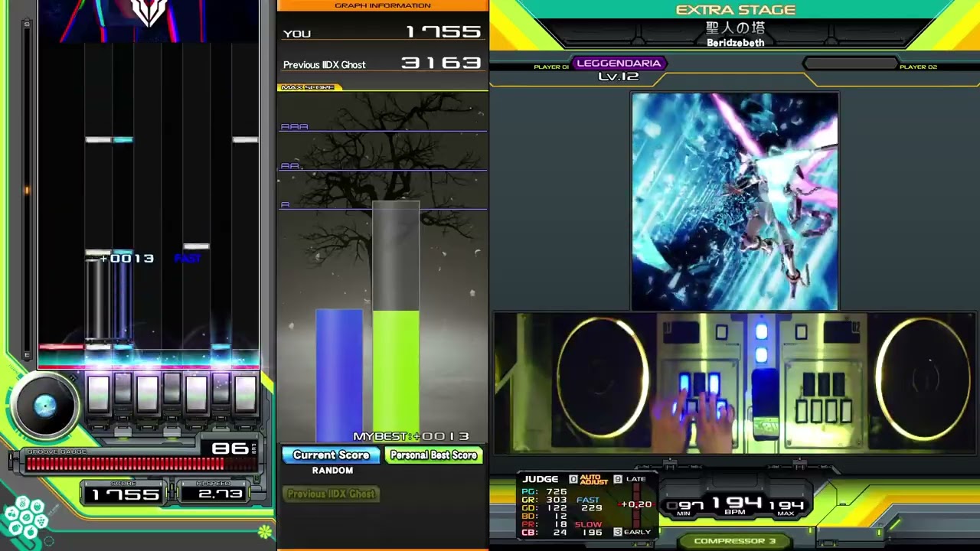This screenshot has width=980, height=551.
Task: Click the song title 聖人の塔
Action: pyautogui.click(x=735, y=28)
